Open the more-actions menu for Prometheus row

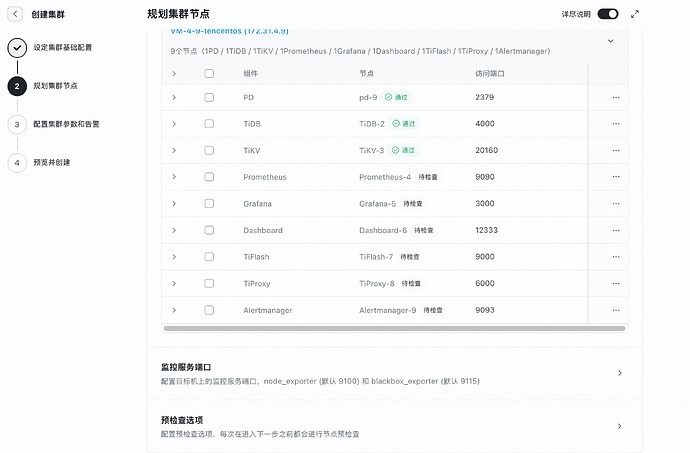point(615,177)
